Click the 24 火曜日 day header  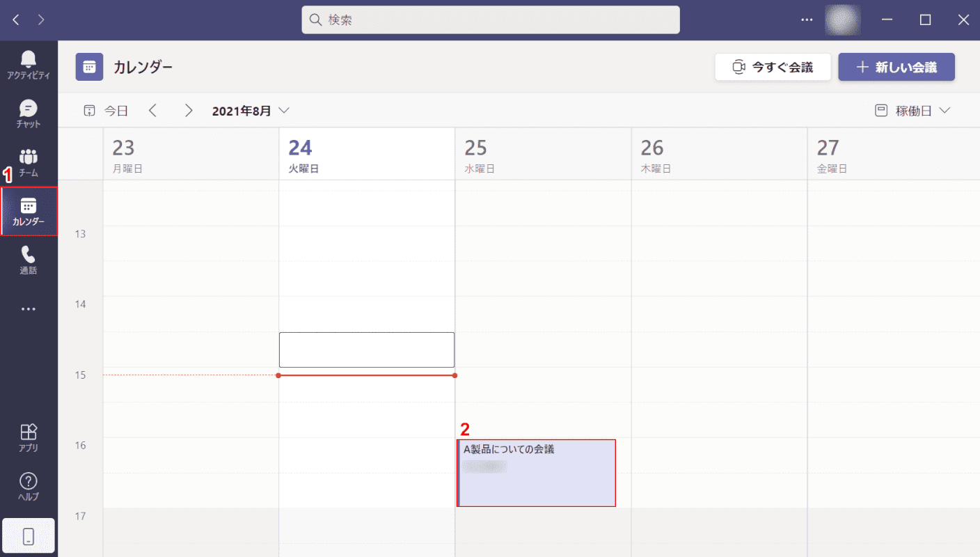(367, 155)
